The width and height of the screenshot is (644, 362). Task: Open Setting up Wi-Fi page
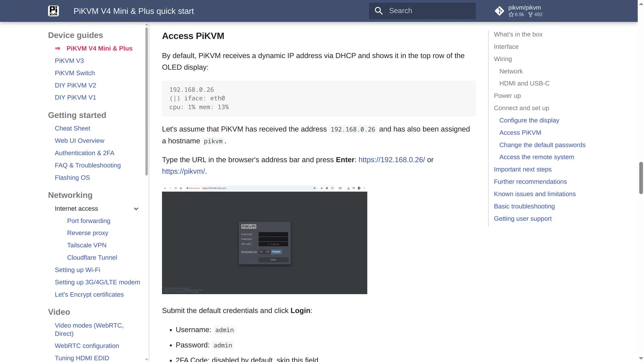pyautogui.click(x=77, y=270)
